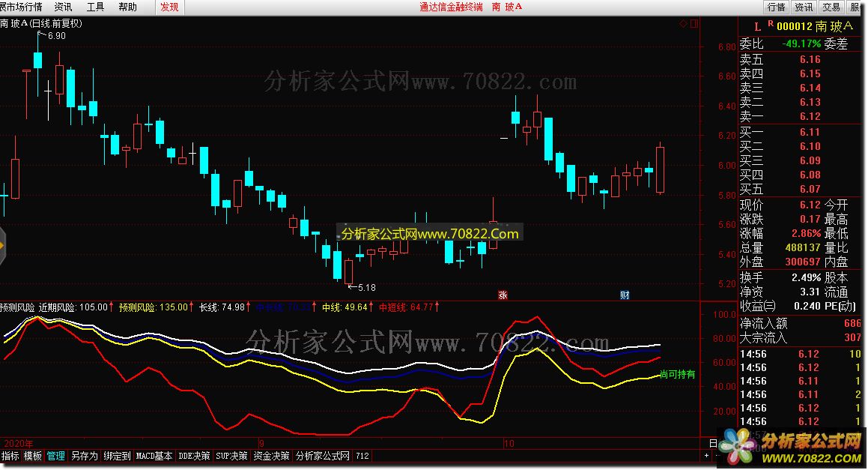Click the red up arrow after 预测风险 135.00
Viewport: 868px width, 470px height.
click(192, 307)
